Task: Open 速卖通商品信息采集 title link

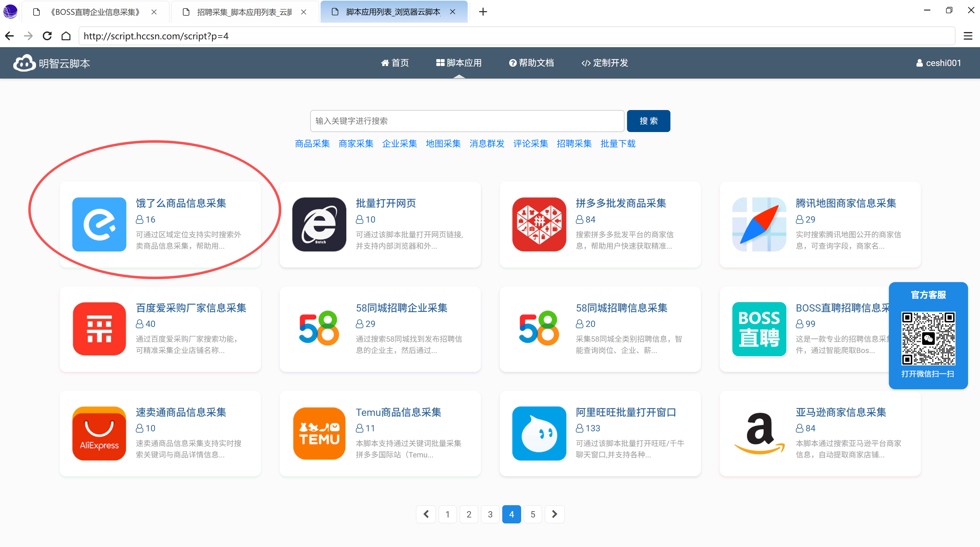Action: click(x=181, y=412)
